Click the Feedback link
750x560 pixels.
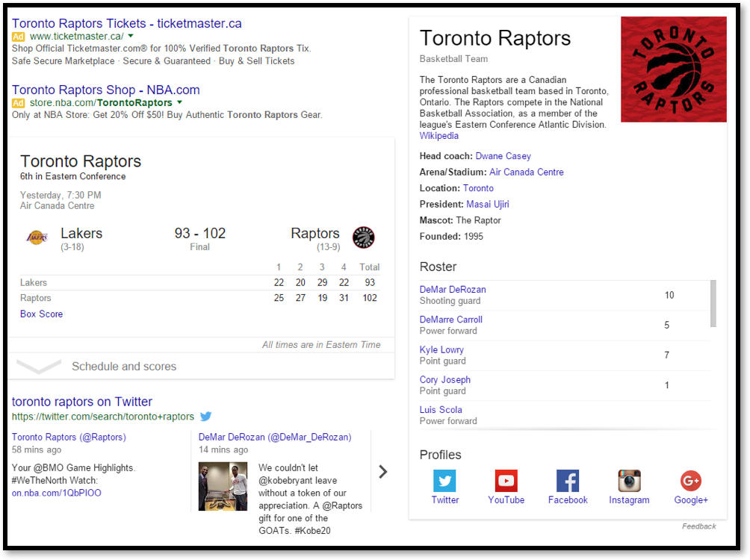pos(698,526)
